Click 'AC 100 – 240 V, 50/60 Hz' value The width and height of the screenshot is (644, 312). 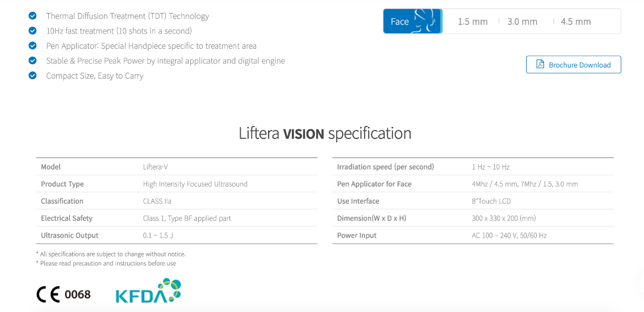click(x=509, y=235)
